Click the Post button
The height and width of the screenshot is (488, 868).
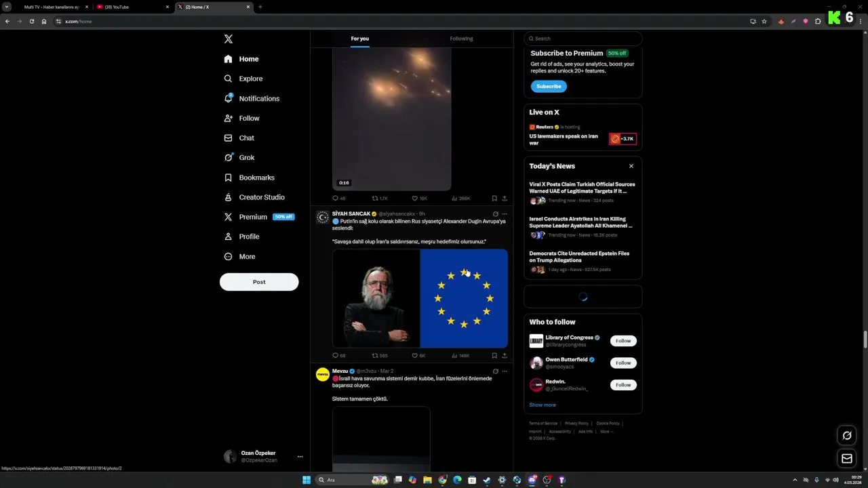click(259, 282)
